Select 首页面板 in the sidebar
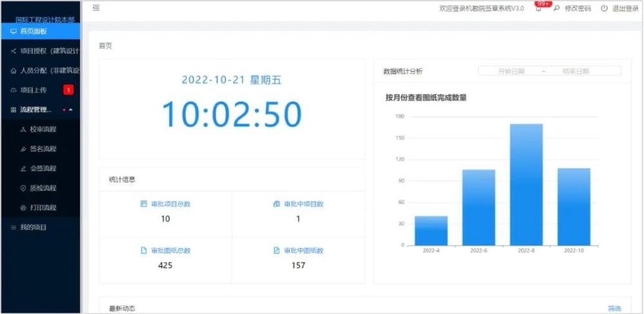Screen dimensions: 644x314 coord(39,31)
